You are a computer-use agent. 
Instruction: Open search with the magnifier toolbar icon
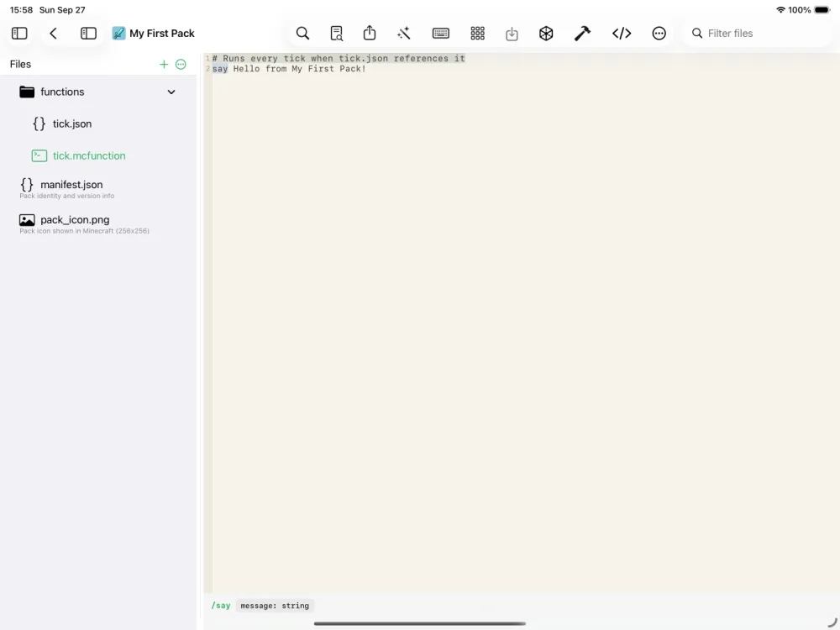click(x=302, y=34)
